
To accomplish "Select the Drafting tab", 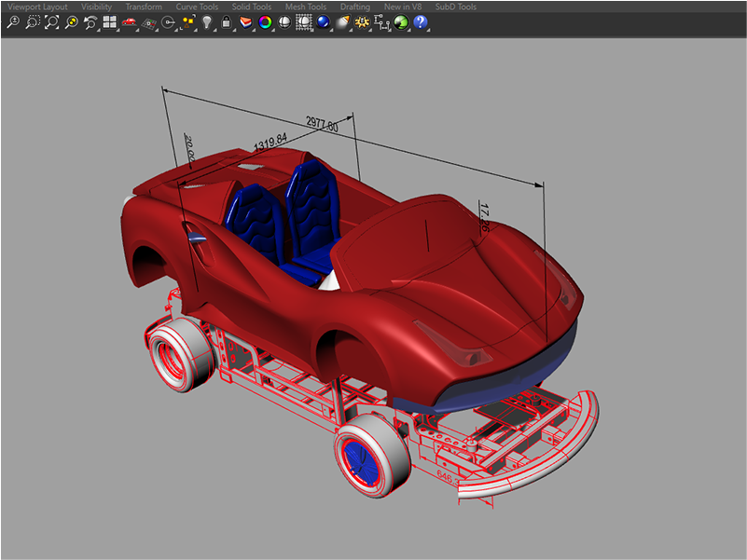I will pyautogui.click(x=354, y=7).
